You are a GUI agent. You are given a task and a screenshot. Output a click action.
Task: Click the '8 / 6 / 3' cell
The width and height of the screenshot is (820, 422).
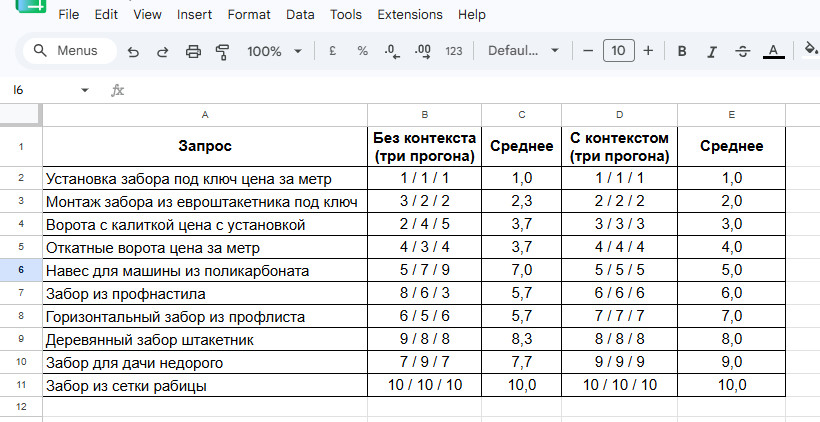(425, 293)
